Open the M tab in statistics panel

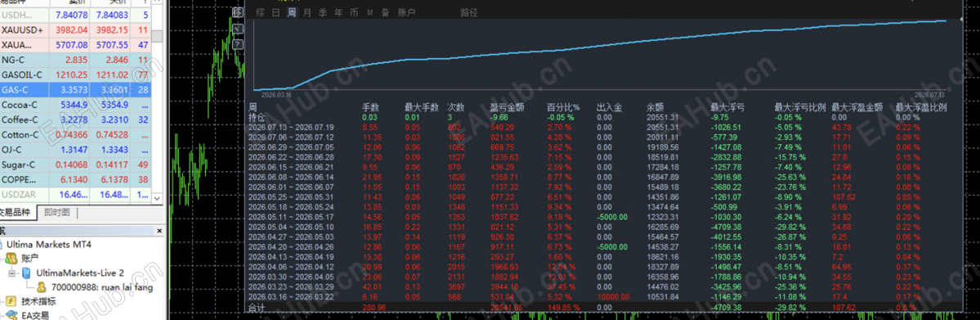point(370,12)
